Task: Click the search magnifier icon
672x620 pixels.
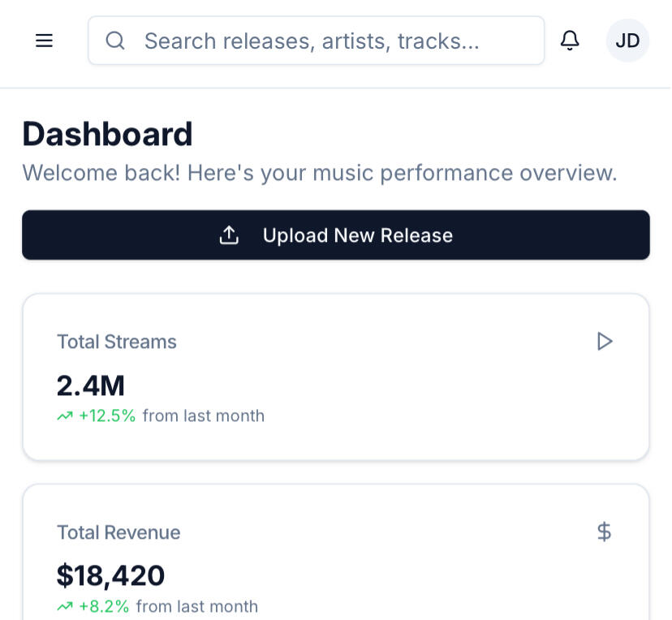Action: (115, 41)
